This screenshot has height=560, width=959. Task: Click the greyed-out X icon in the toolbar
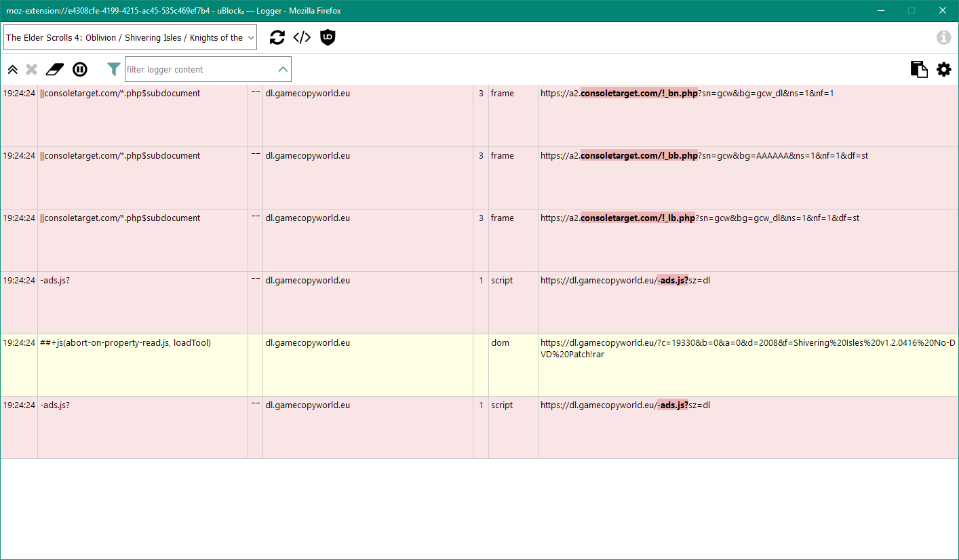tap(31, 69)
